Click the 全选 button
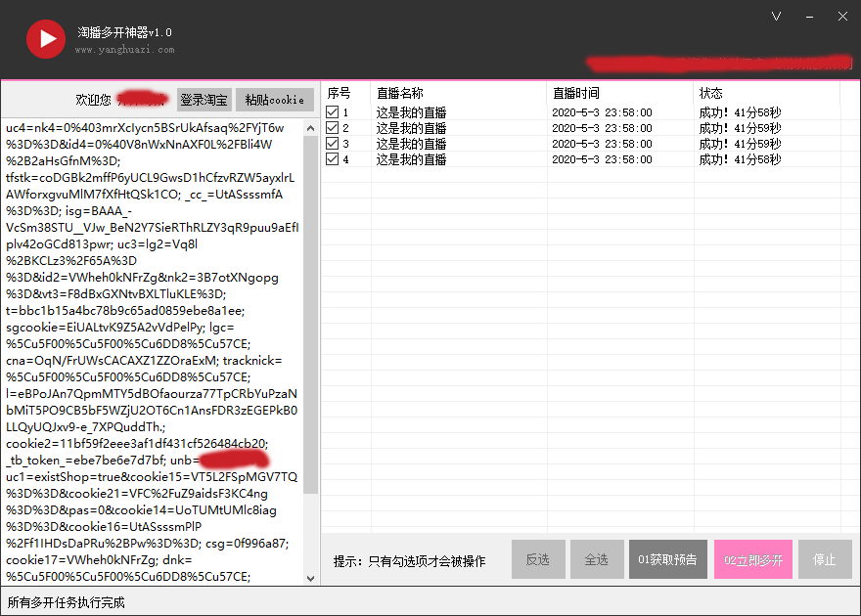Viewport: 861px width, 616px height. 597,559
